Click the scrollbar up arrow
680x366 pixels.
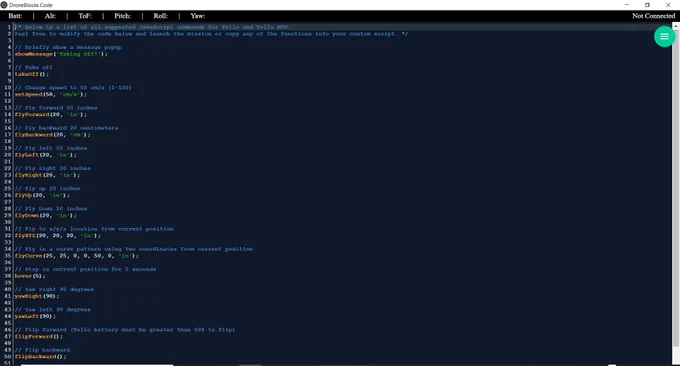pos(676,26)
